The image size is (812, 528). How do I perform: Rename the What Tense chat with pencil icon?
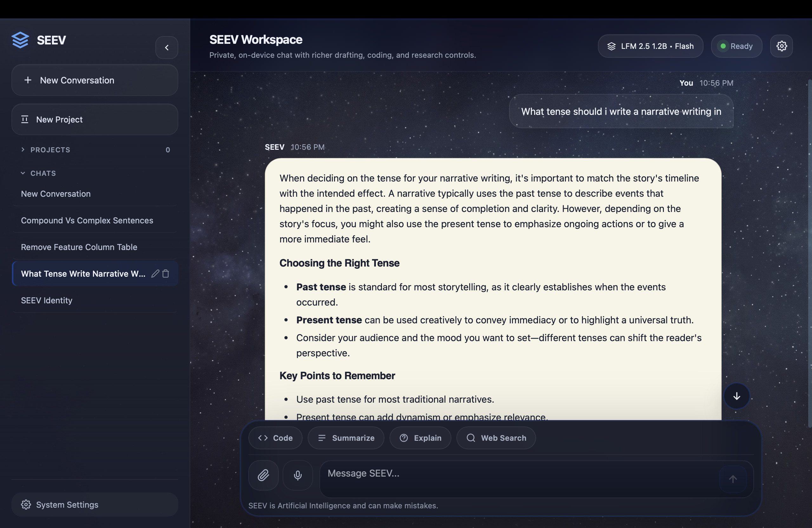pos(155,274)
